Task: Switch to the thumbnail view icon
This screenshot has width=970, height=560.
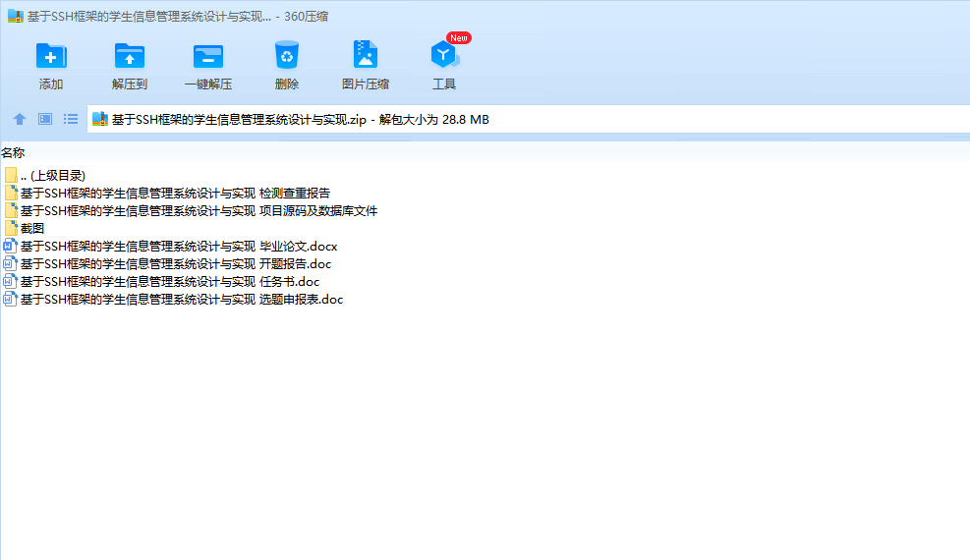Action: (x=45, y=119)
